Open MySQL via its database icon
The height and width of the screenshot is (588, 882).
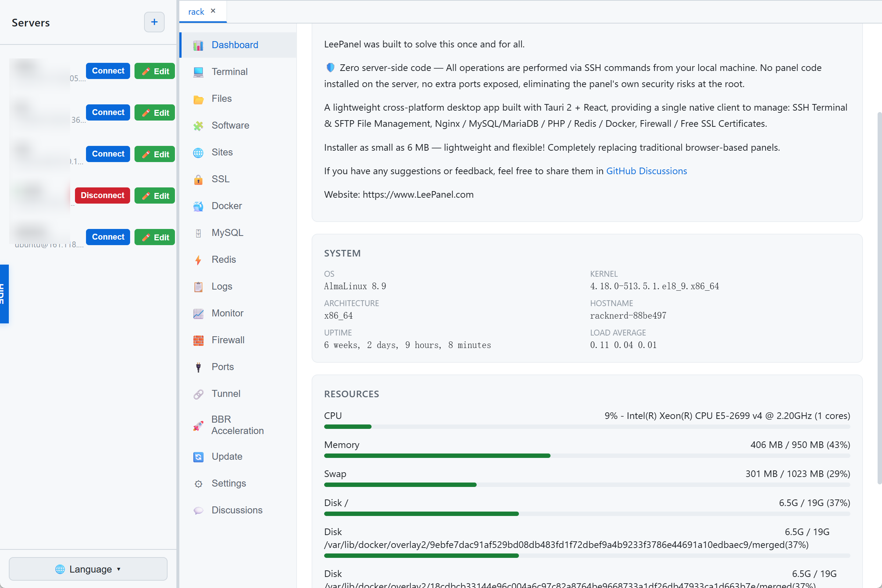[198, 233]
